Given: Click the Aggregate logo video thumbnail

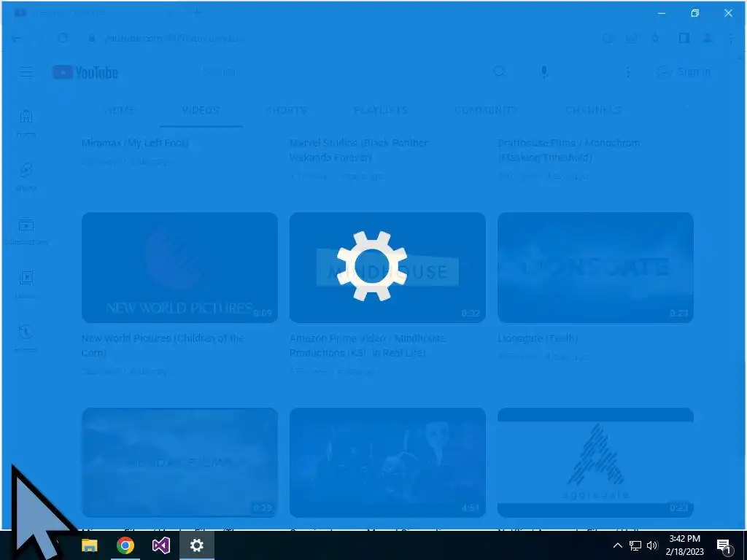Looking at the screenshot, I should click(595, 462).
